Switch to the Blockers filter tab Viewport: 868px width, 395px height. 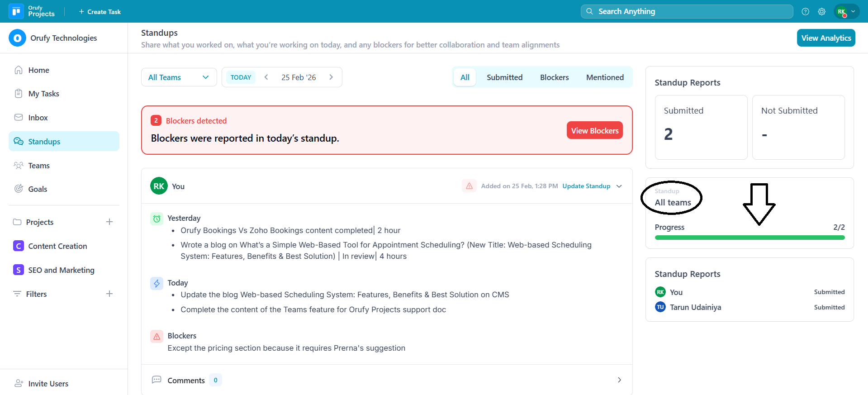[554, 77]
